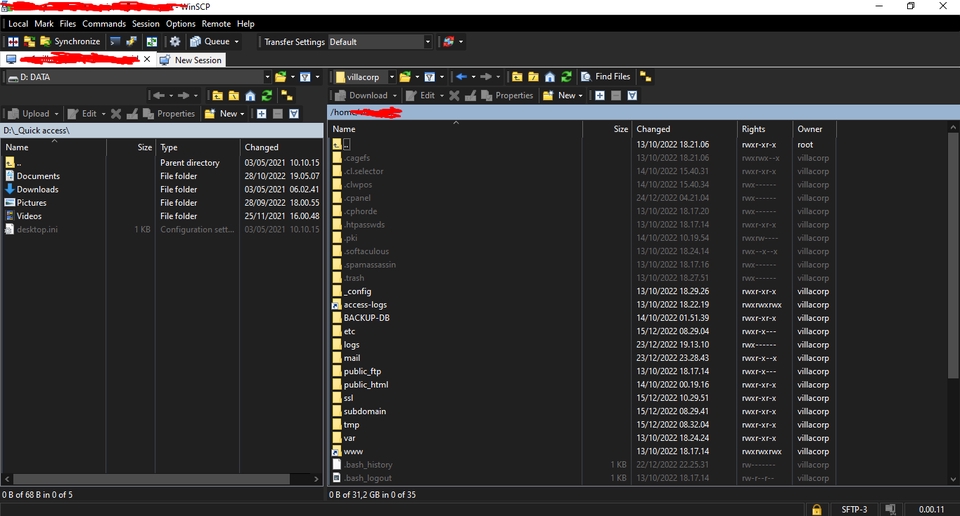Select the BACKUP-DB folder
The height and width of the screenshot is (516, 960).
tap(366, 318)
